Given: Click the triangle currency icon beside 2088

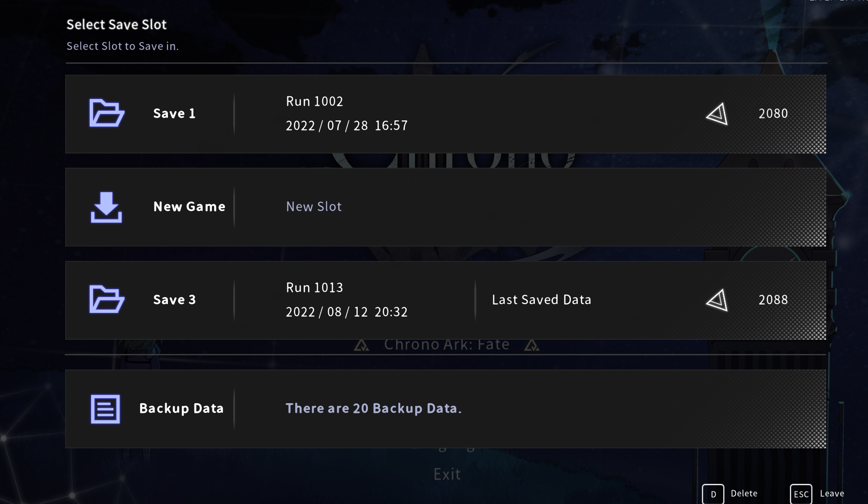Looking at the screenshot, I should point(717,300).
